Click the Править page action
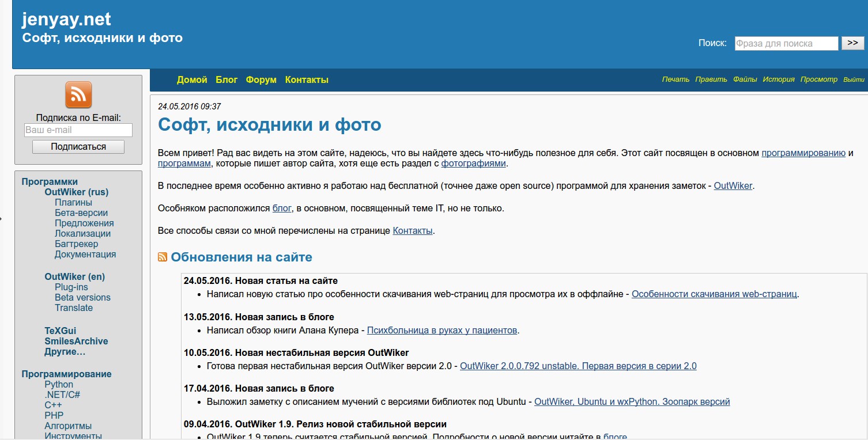The image size is (868, 440). click(x=711, y=79)
